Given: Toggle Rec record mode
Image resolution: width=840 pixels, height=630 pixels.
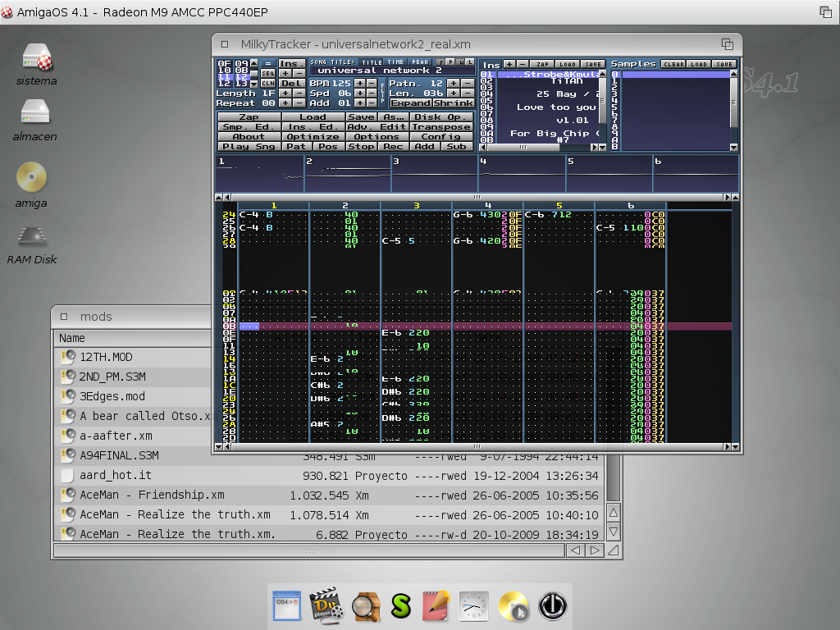Looking at the screenshot, I should click(x=394, y=146).
